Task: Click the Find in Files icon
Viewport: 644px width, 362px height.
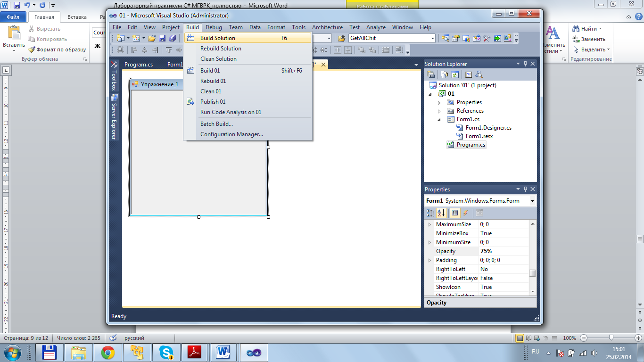Action: [x=342, y=38]
